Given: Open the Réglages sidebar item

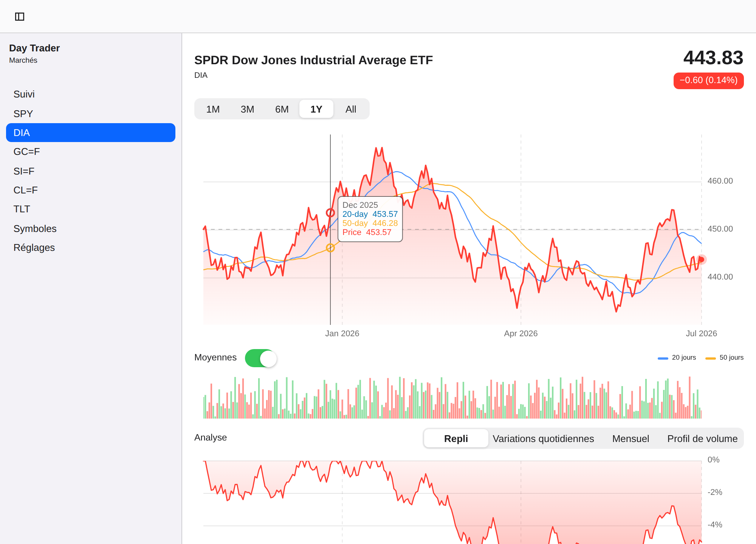Looking at the screenshot, I should [91, 247].
